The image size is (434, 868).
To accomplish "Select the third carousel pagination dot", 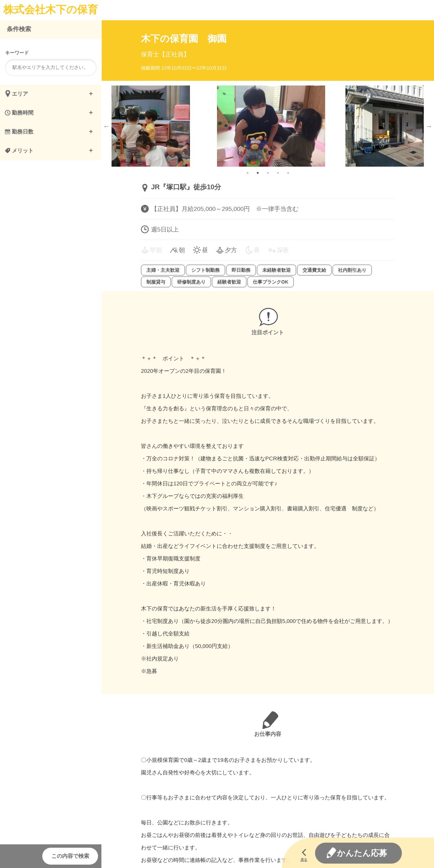I will pos(268,173).
